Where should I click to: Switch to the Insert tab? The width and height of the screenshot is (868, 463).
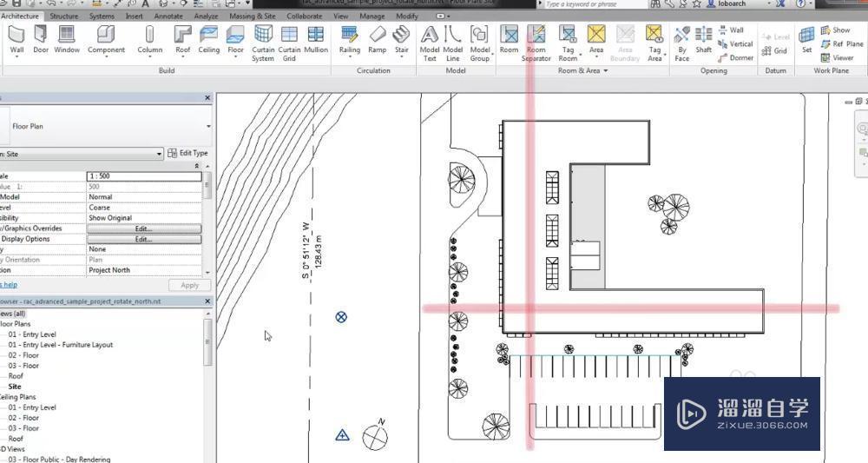click(x=134, y=16)
